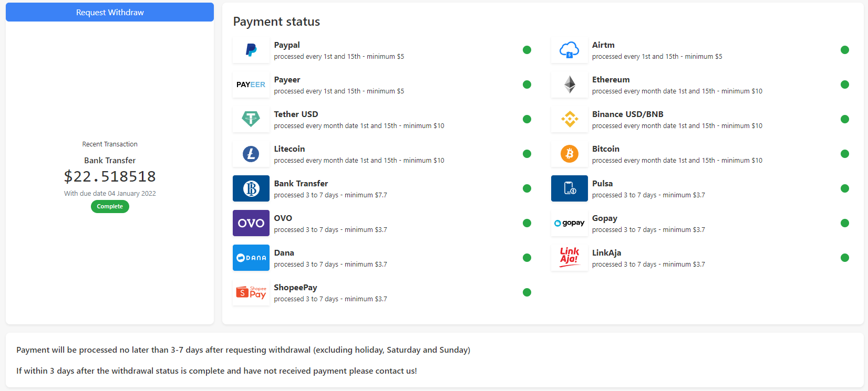This screenshot has height=391, width=868.
Task: Click the green Complete status badge
Action: coord(110,206)
